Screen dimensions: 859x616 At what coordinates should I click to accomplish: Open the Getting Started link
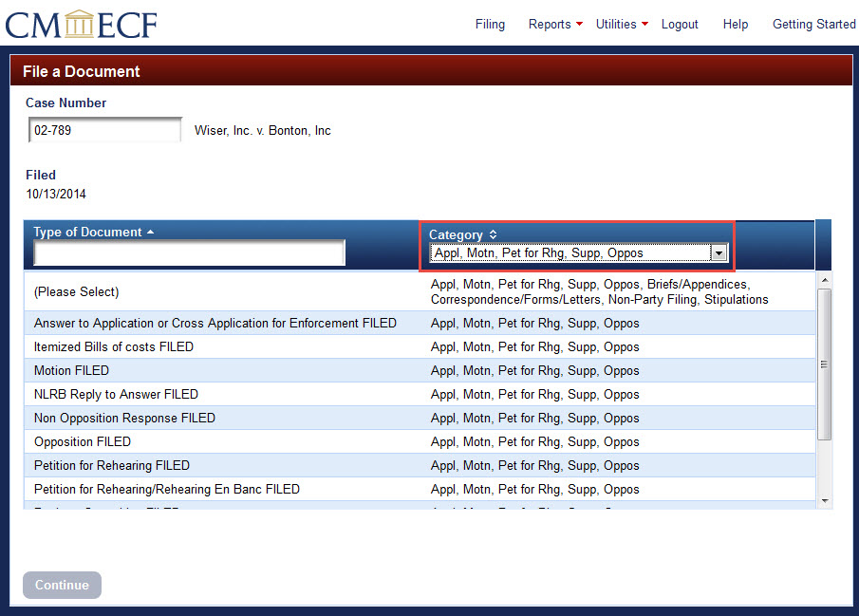point(814,24)
